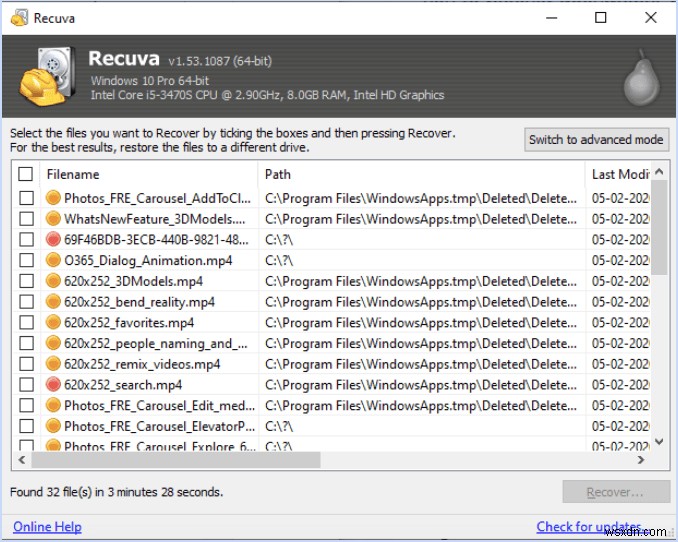This screenshot has width=678, height=542.
Task: Click orange status dot for 620x252_favorites.mp4
Action: [x=54, y=323]
